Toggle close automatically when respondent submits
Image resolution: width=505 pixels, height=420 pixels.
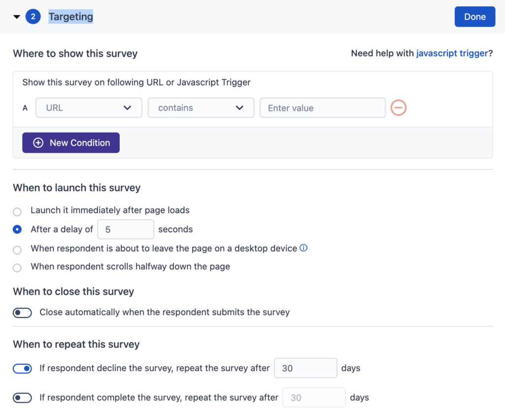(22, 312)
